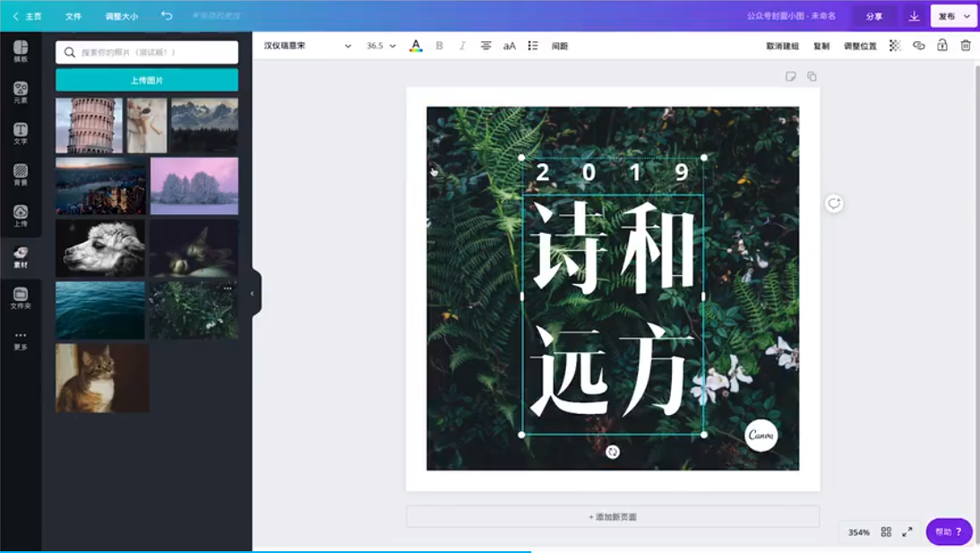Click the rotate refresh circle beside canvas
The width and height of the screenshot is (980, 553).
point(834,203)
